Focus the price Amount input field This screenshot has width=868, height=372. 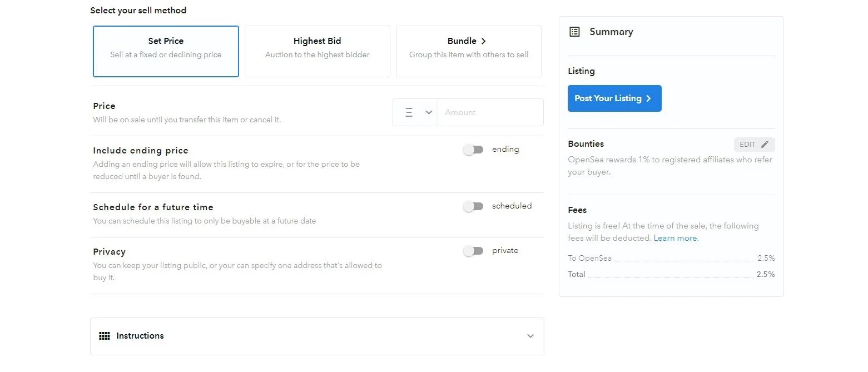[x=490, y=112]
